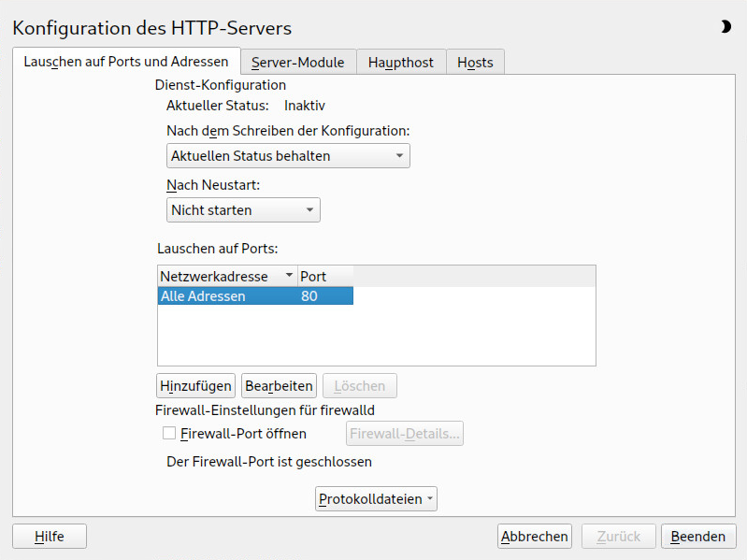
Task: Open Hilfe
Action: (50, 537)
